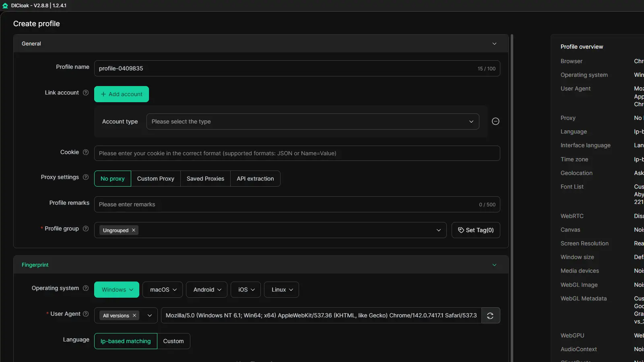Click the help icon next to Link account
The height and width of the screenshot is (362, 644).
86,93
